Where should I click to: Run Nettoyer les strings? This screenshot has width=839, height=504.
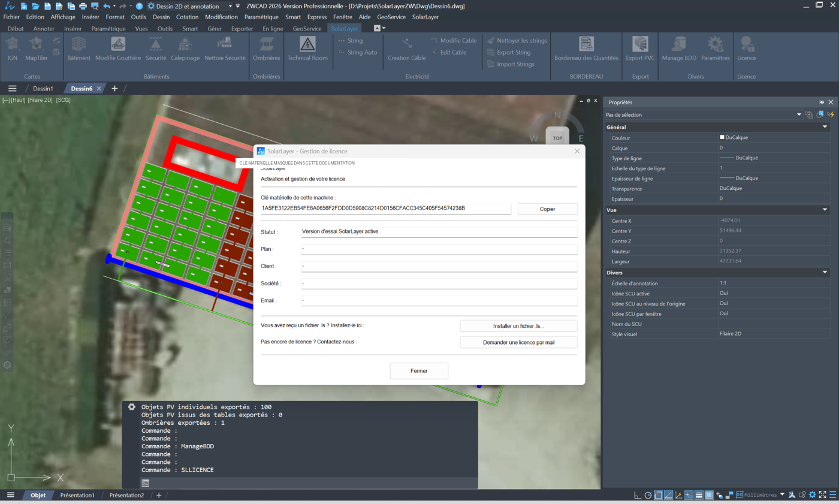[x=517, y=40]
